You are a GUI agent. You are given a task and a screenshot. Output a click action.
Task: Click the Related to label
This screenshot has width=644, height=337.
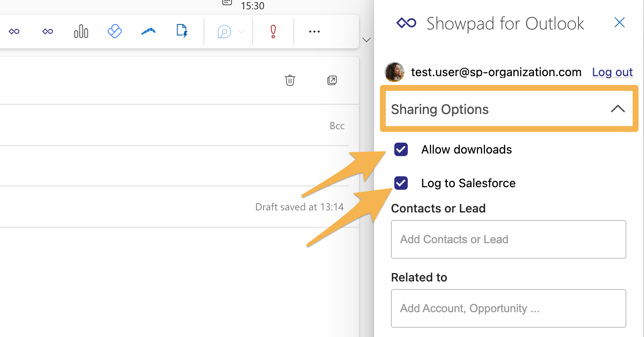tap(419, 277)
